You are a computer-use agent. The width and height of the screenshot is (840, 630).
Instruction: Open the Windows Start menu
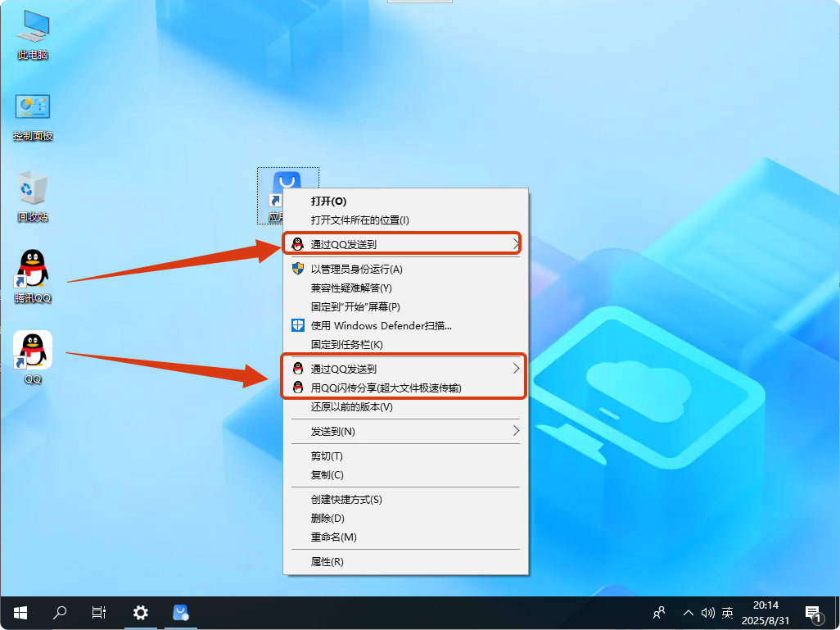[20, 612]
